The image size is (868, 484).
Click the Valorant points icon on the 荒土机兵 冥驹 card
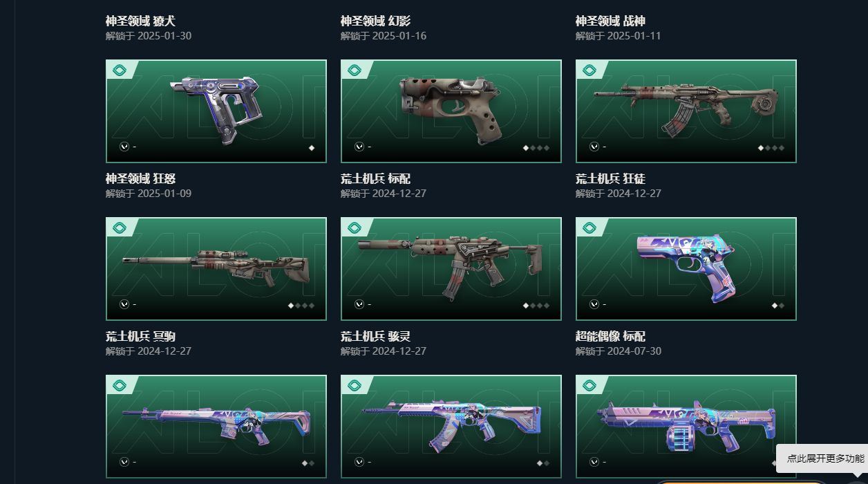coord(124,304)
